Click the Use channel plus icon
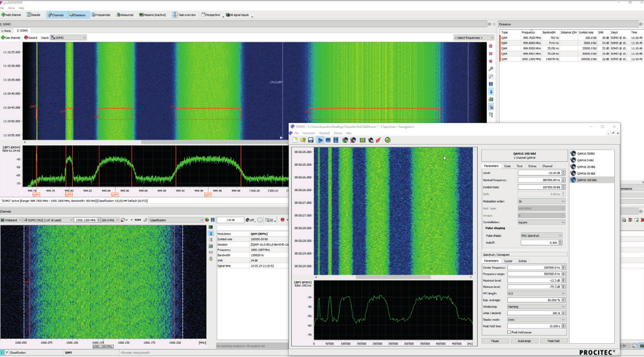The height and width of the screenshot is (357, 644). [x=3, y=38]
